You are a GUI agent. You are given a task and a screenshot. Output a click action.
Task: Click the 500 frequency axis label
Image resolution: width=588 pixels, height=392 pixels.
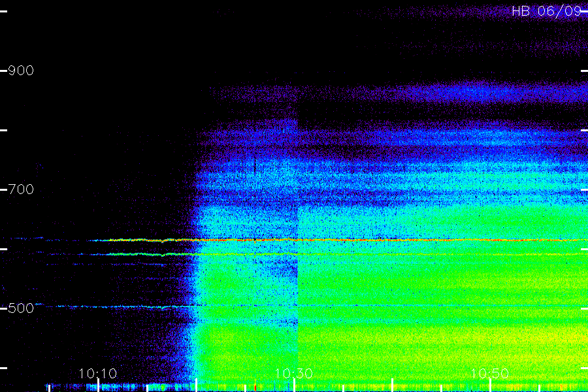21,308
